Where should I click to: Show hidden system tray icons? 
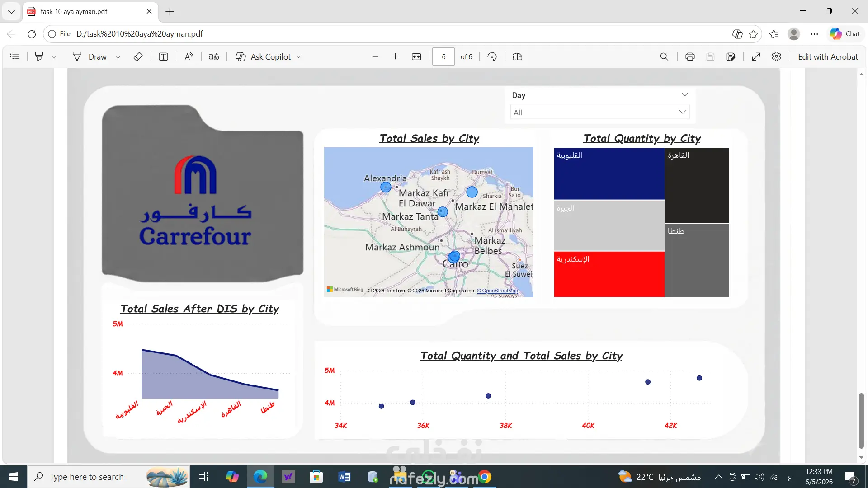(718, 477)
